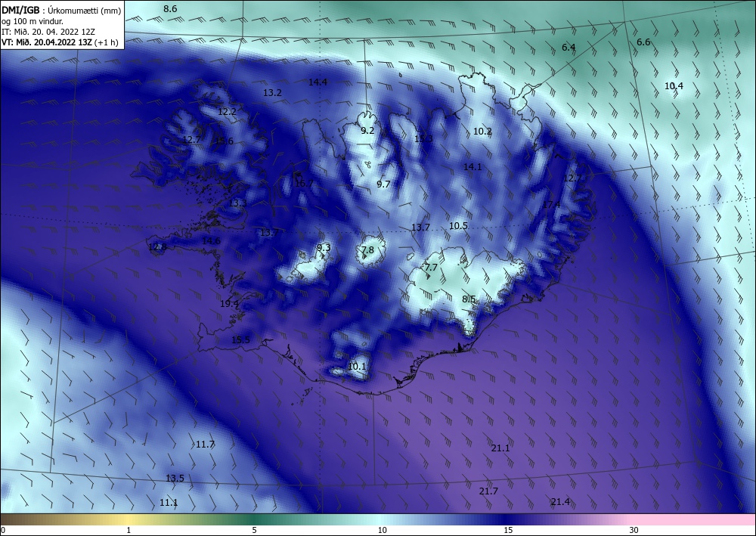The height and width of the screenshot is (536, 756).
Task: Click the legend tick label 1
Action: (x=129, y=531)
